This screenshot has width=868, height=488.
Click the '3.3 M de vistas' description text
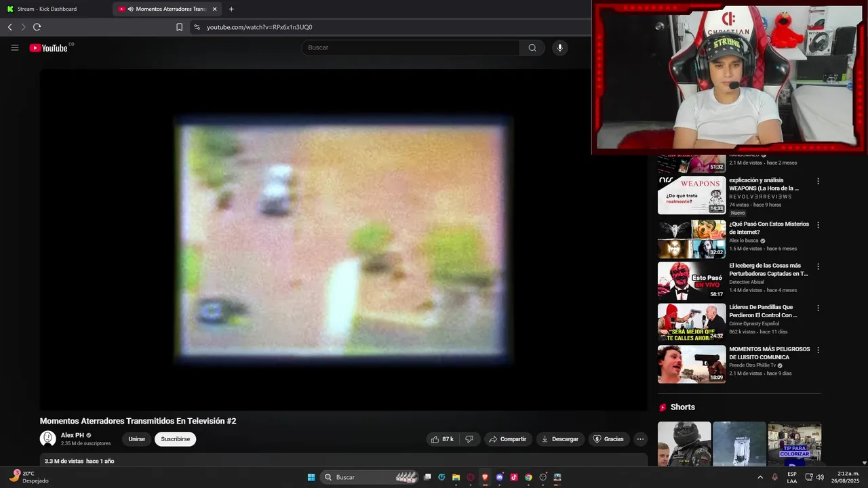64,461
